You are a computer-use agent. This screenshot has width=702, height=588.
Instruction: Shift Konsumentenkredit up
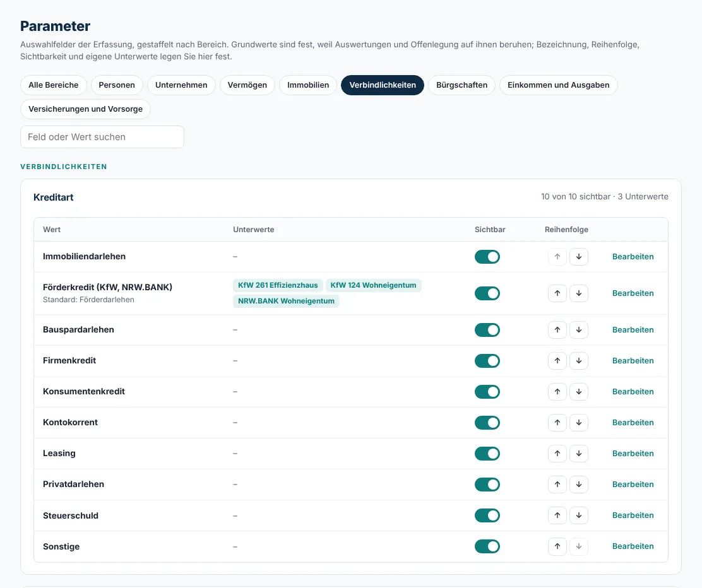(557, 392)
